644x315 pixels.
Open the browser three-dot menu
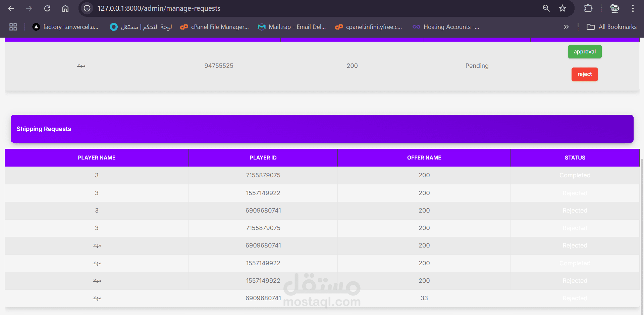tap(633, 8)
